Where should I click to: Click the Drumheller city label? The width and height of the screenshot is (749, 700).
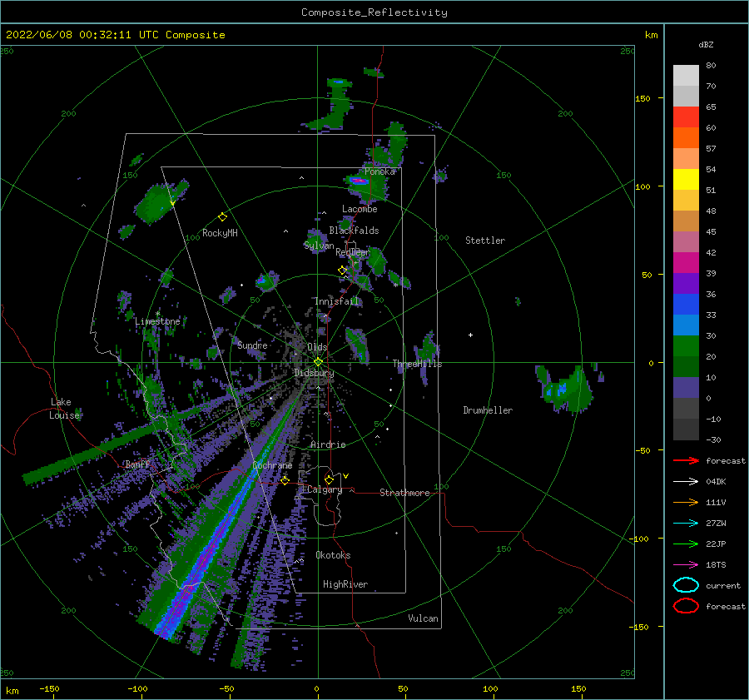tap(488, 410)
